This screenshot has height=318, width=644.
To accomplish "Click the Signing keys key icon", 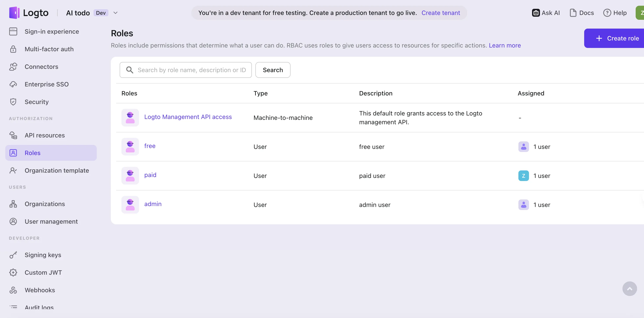I will point(13,255).
